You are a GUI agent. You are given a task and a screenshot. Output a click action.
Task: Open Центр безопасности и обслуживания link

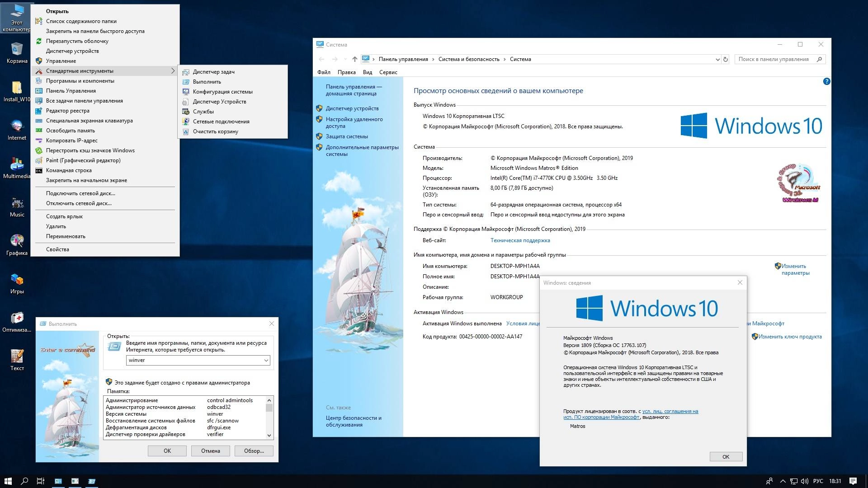point(354,421)
